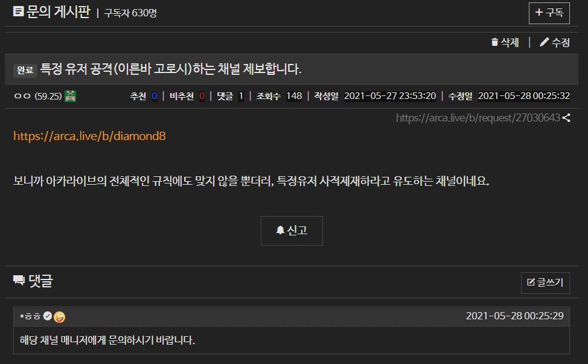Open the request/27030643 permalink

(x=478, y=118)
